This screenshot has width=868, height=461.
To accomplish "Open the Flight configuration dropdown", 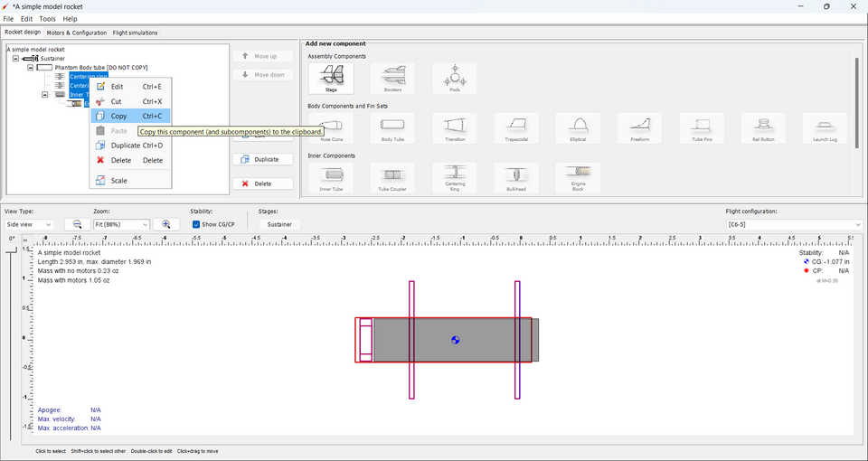I will pos(794,224).
